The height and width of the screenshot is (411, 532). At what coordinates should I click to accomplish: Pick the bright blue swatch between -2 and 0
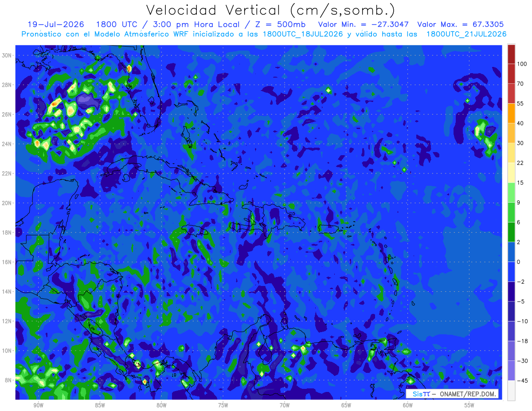pyautogui.click(x=511, y=272)
